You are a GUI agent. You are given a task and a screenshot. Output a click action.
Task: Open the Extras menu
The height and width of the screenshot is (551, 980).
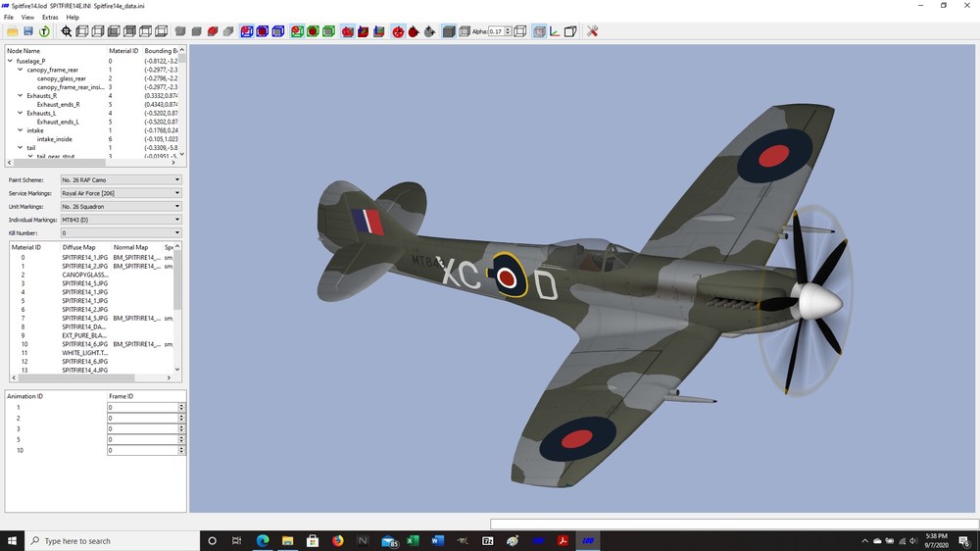click(x=50, y=18)
